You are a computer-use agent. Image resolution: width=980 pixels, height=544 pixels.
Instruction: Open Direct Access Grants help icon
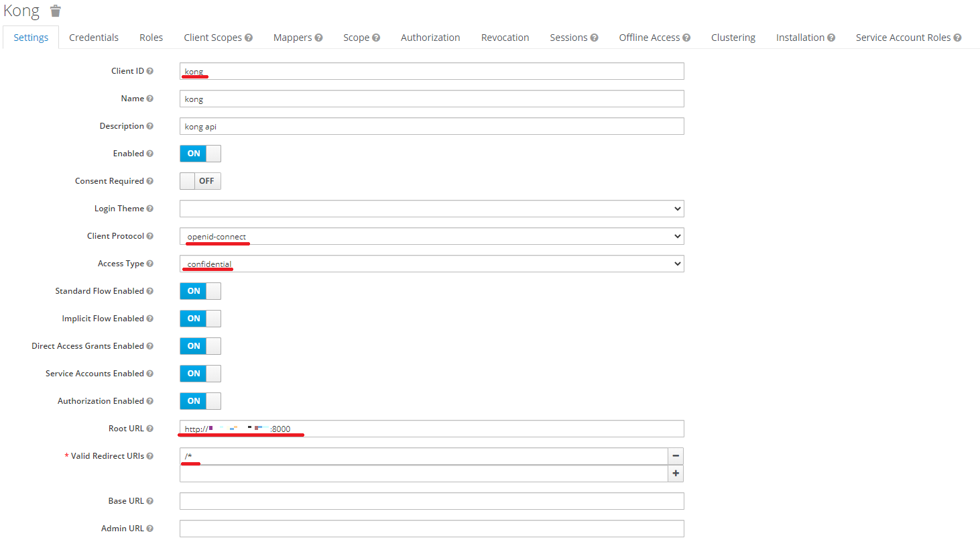click(x=150, y=346)
